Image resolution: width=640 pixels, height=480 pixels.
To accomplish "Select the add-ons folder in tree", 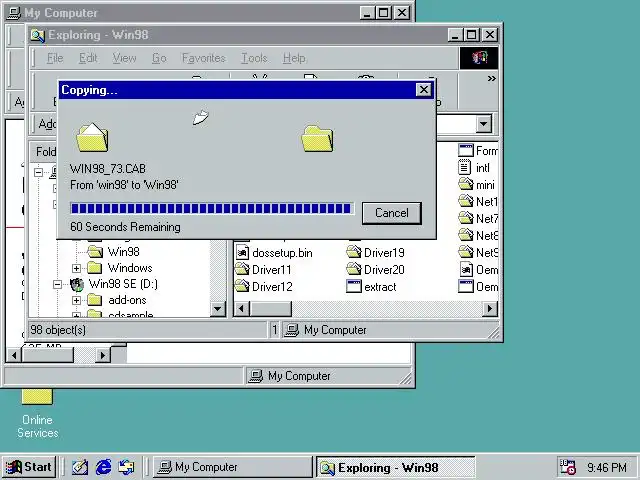I will click(x=127, y=300).
